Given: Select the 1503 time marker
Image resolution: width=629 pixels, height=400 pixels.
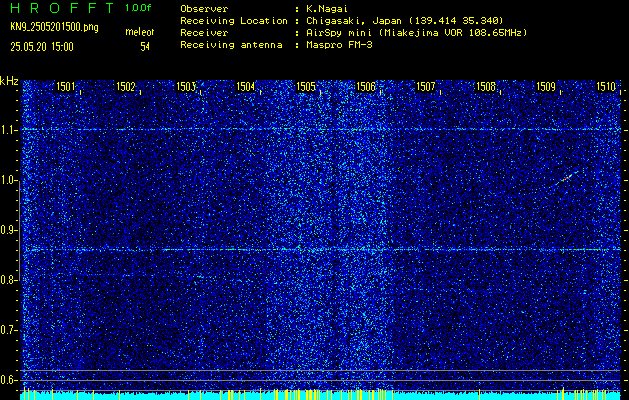Looking at the screenshot, I should [x=186, y=87].
